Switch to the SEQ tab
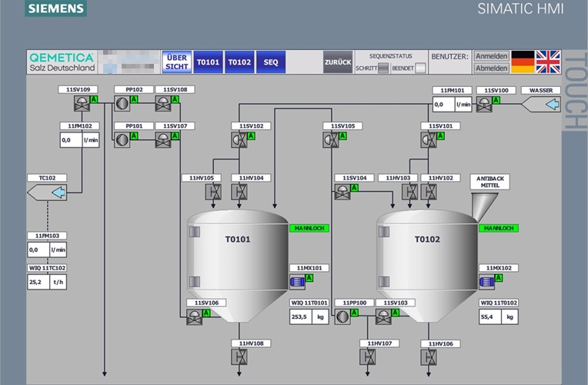This screenshot has width=588, height=385. (271, 62)
